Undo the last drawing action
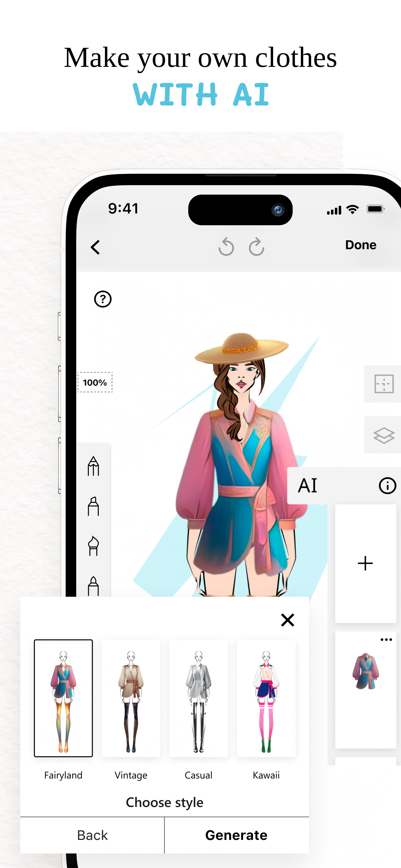This screenshot has height=868, width=401. (x=226, y=247)
